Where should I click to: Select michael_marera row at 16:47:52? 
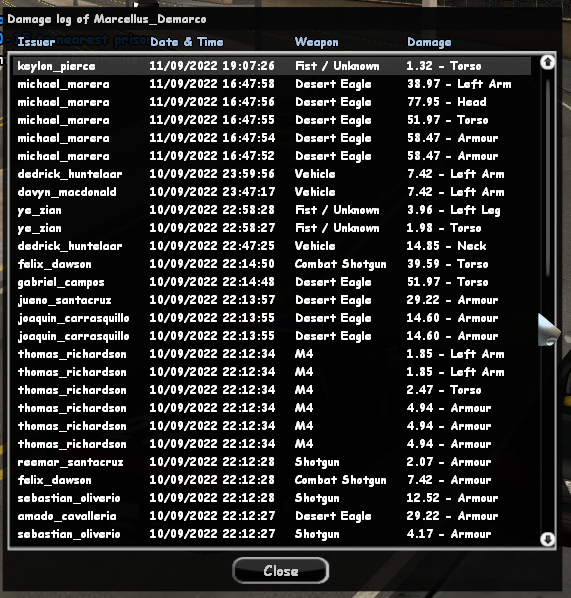272,156
